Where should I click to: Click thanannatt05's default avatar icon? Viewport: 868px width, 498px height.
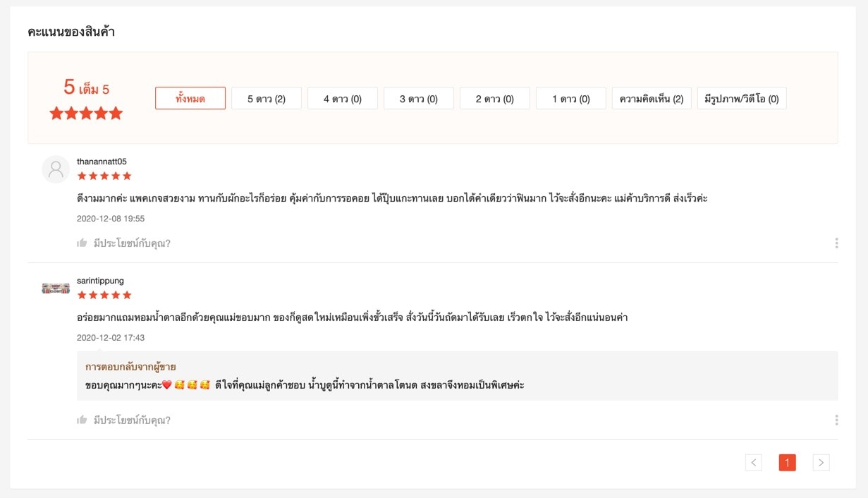point(56,169)
